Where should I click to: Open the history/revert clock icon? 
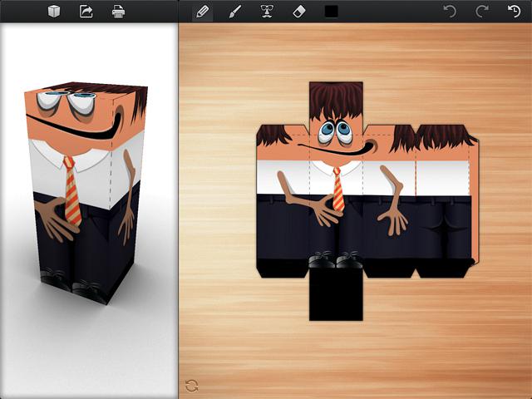pyautogui.click(x=514, y=12)
